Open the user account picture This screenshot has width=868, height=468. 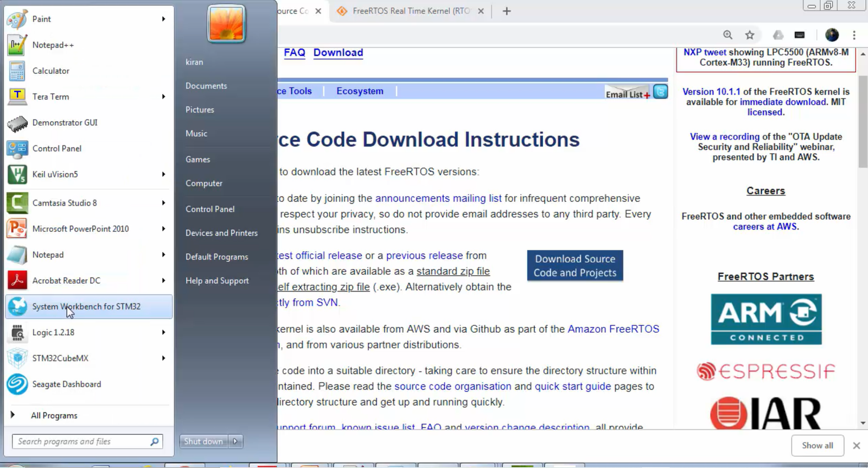tap(227, 24)
